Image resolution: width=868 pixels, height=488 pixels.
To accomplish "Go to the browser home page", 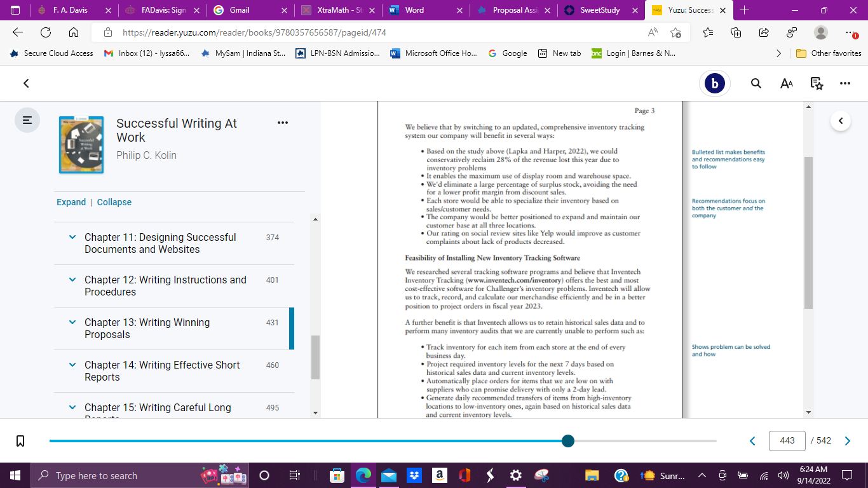I will pyautogui.click(x=74, y=32).
